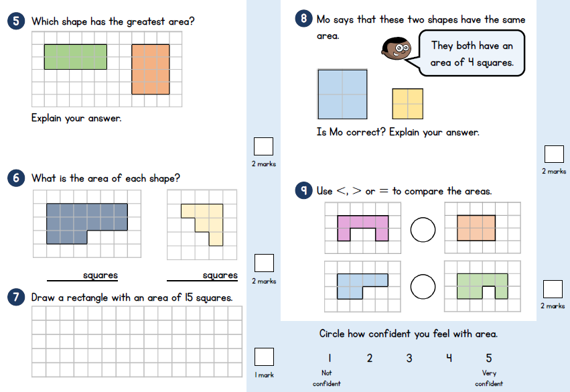Click the question 7 number badge

point(15,297)
